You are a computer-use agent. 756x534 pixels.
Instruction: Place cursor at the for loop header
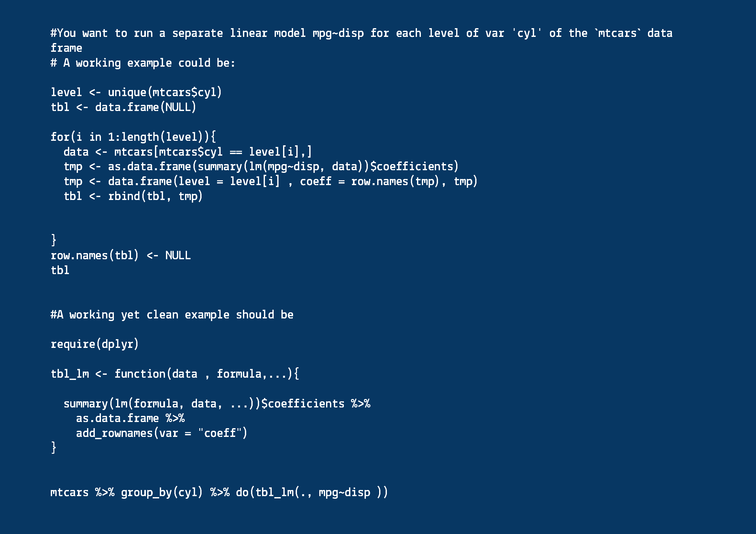pyautogui.click(x=133, y=137)
